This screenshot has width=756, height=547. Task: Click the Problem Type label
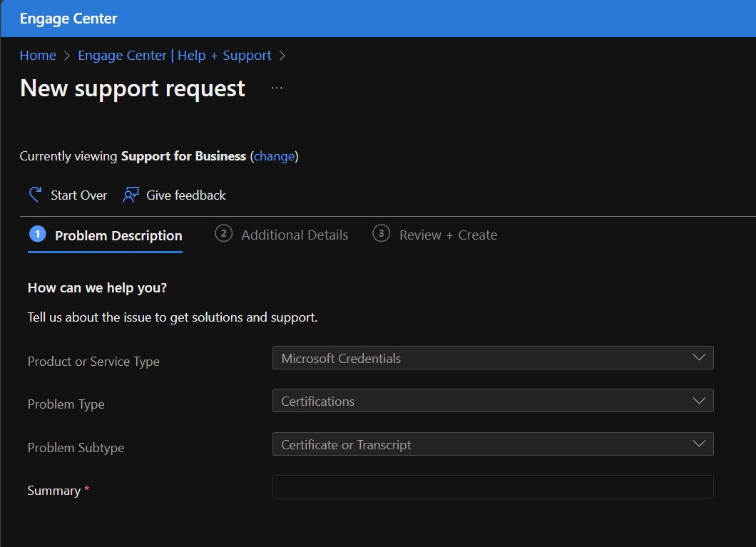coord(66,404)
